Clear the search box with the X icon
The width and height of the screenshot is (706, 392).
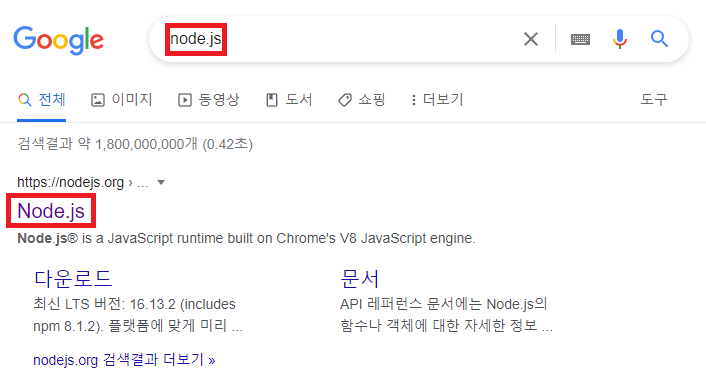point(531,39)
